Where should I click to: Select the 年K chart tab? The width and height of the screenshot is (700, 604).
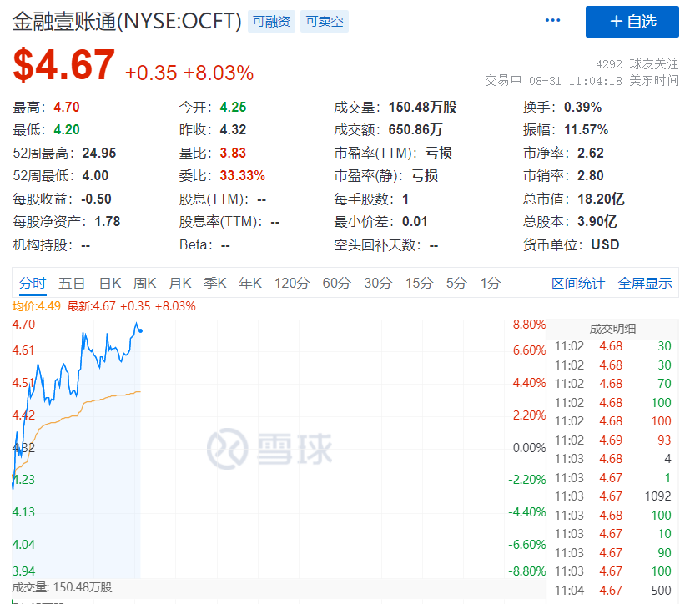pos(250,284)
